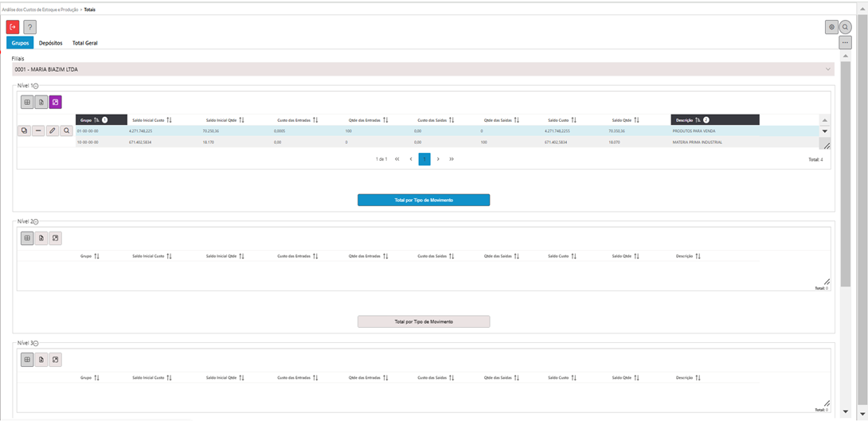Screen dimensions: 868x421
Task: Click the purple expand icon in Nível 1
Action: click(x=55, y=102)
